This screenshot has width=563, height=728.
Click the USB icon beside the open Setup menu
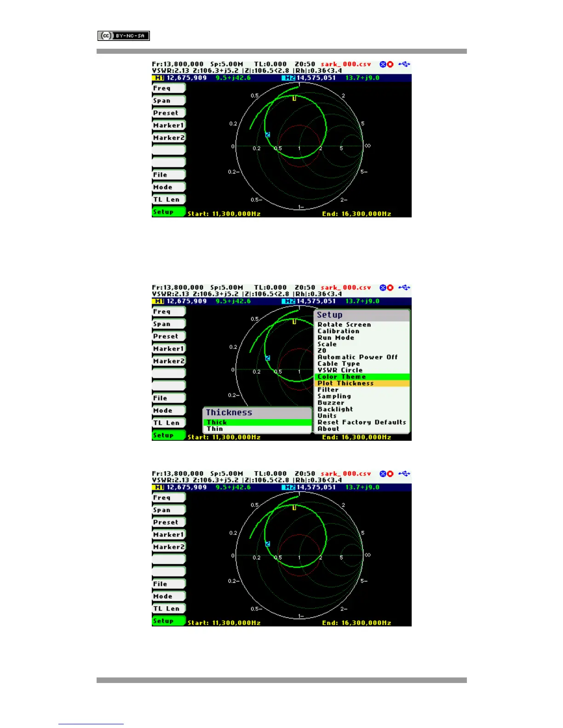point(404,288)
